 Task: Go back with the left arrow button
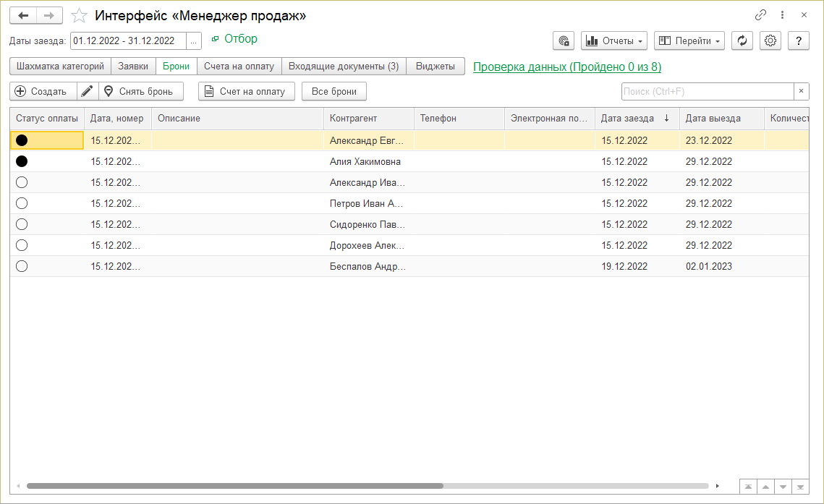[23, 15]
